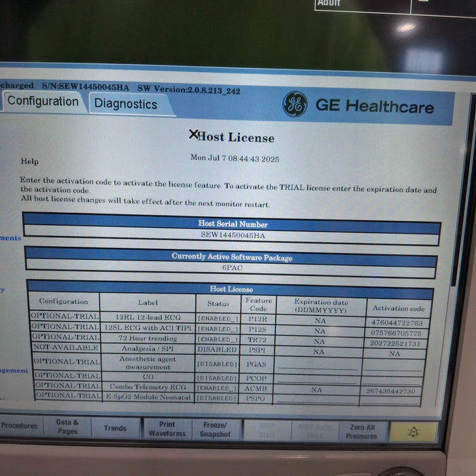Viewport: 476px width, 476px height.
Task: Click the Freeze/Snapshot button
Action: (216, 430)
